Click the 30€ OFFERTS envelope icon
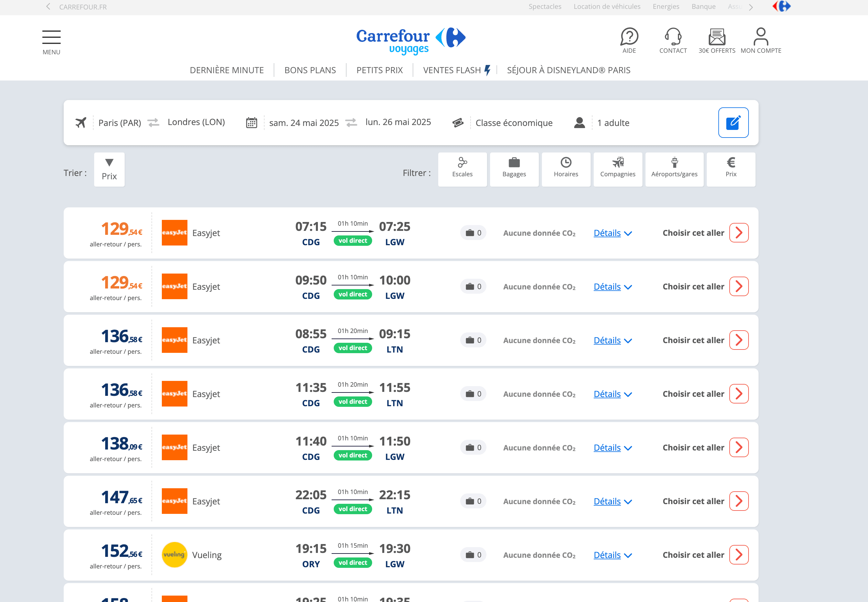Screen dimensions: 868x602 click(x=717, y=37)
